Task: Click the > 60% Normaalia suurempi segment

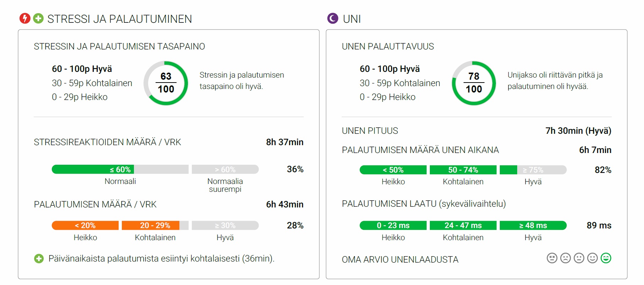Action: tap(225, 169)
